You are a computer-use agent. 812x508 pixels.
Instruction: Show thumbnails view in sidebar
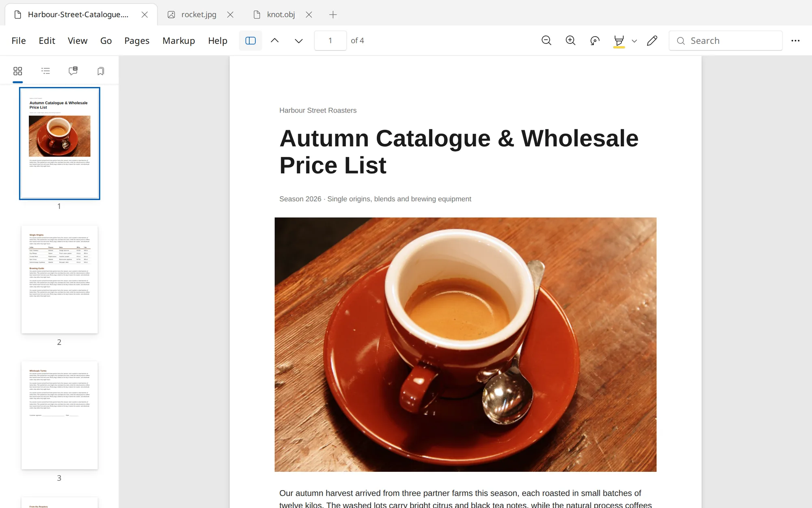pyautogui.click(x=18, y=71)
